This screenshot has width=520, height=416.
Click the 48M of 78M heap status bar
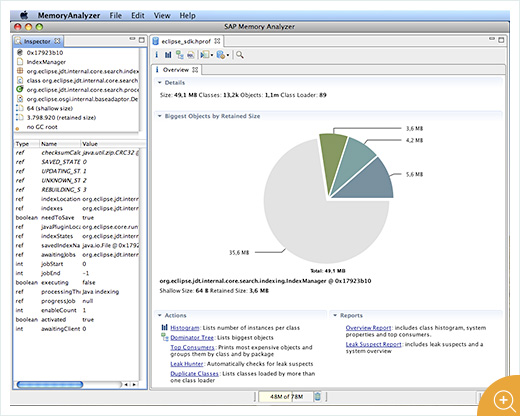click(x=286, y=396)
